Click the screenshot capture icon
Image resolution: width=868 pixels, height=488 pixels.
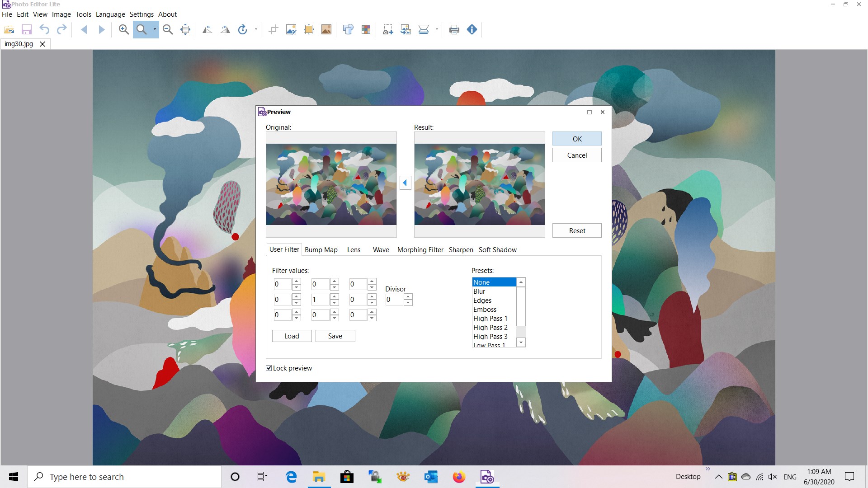click(387, 30)
